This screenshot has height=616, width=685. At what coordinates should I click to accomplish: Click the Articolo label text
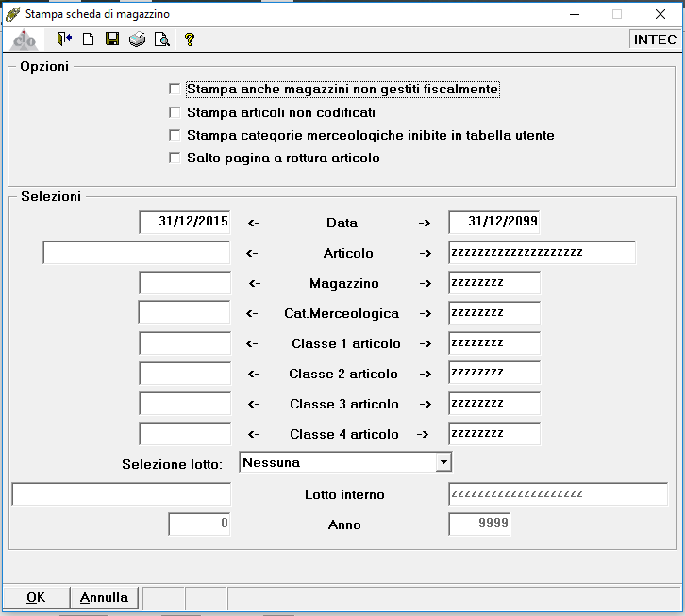(348, 253)
